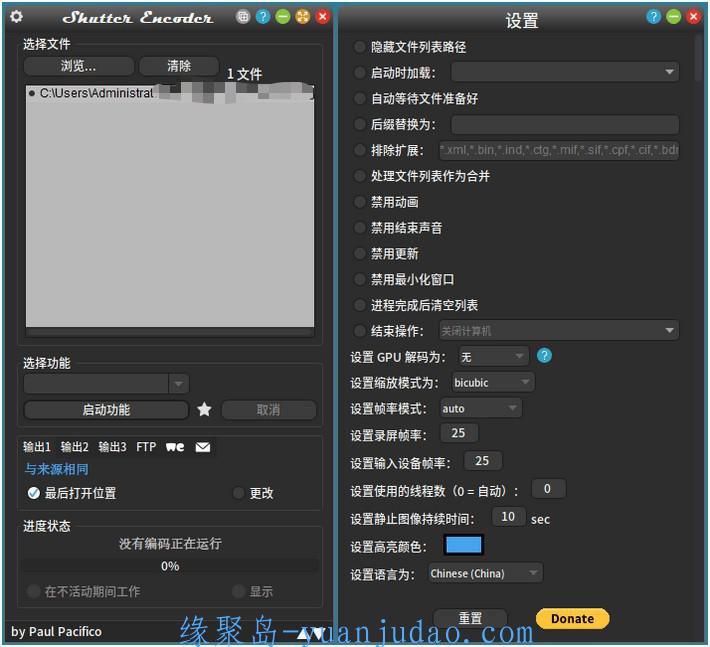
Task: Click the grid icon in Shutter Encoder title bar
Action: (x=243, y=17)
